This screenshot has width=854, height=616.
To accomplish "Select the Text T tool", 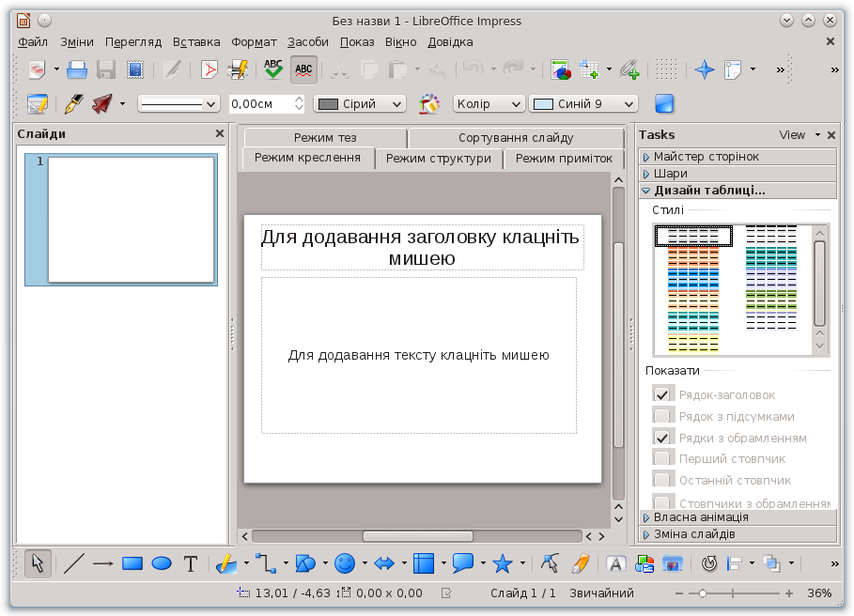I will coord(190,563).
